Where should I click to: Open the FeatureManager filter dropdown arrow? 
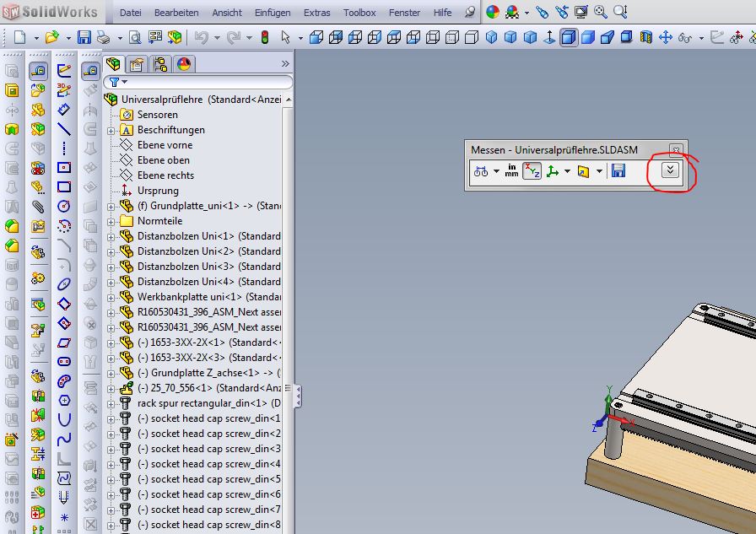click(124, 82)
